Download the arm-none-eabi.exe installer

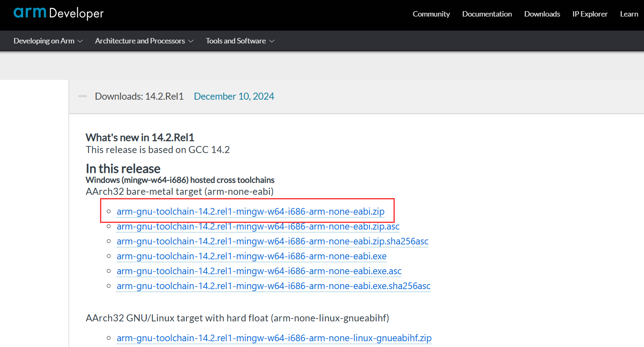pos(251,256)
